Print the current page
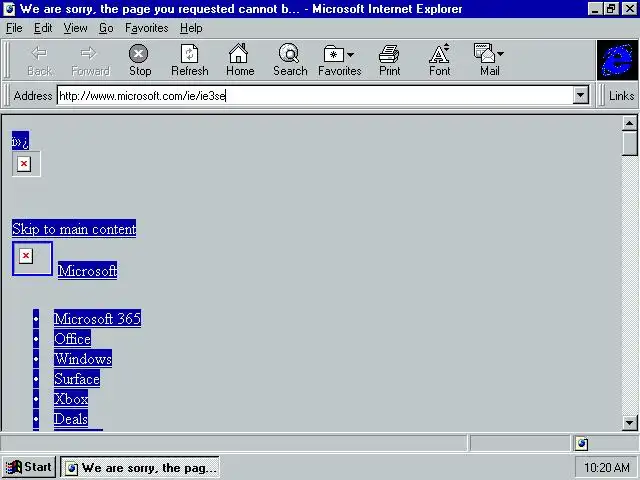 [389, 61]
